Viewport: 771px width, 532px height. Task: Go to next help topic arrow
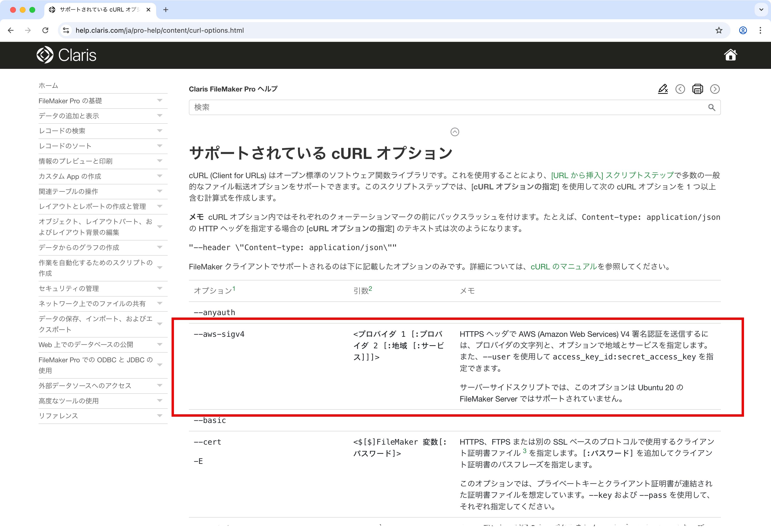tap(715, 89)
